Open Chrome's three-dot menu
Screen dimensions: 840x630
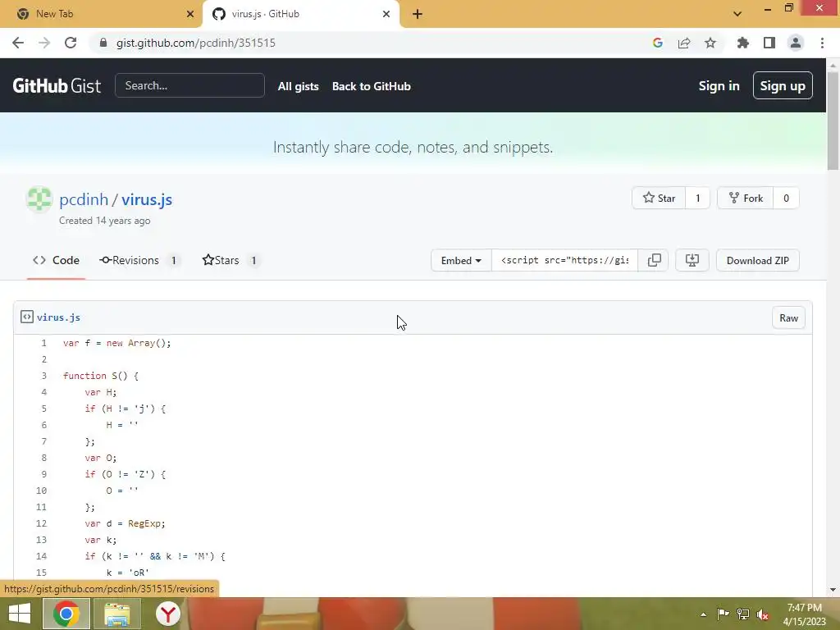pyautogui.click(x=822, y=43)
